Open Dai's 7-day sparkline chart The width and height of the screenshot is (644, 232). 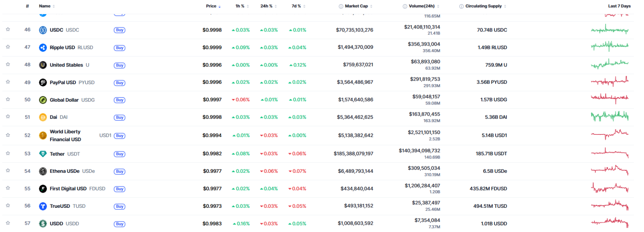coord(609,117)
